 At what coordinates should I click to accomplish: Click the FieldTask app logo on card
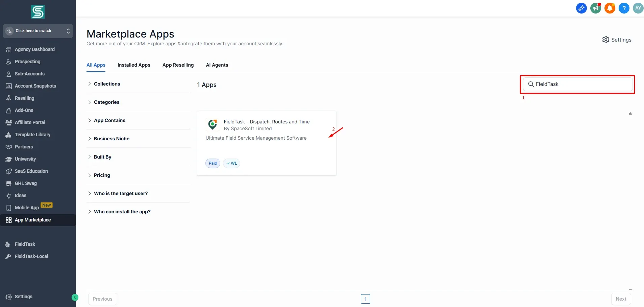point(213,124)
